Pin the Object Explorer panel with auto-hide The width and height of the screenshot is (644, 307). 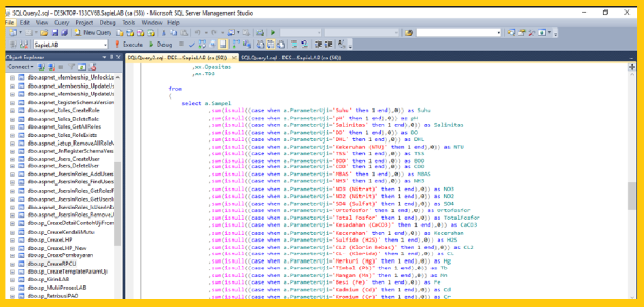click(x=112, y=57)
